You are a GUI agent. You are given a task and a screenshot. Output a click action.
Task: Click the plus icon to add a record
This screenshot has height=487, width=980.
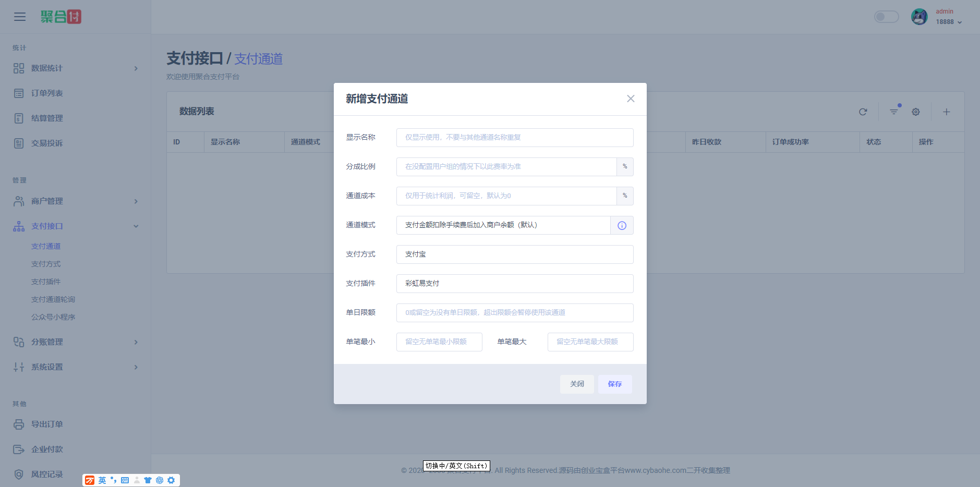(947, 112)
